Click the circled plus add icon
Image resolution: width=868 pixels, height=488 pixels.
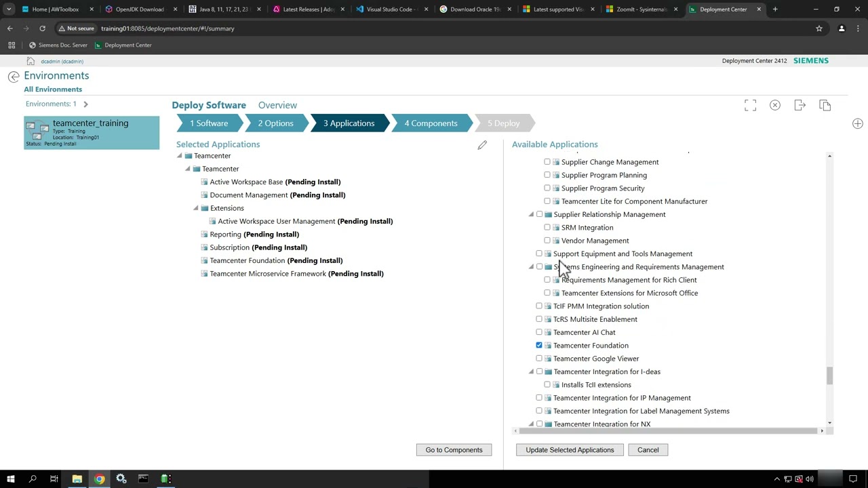click(858, 123)
